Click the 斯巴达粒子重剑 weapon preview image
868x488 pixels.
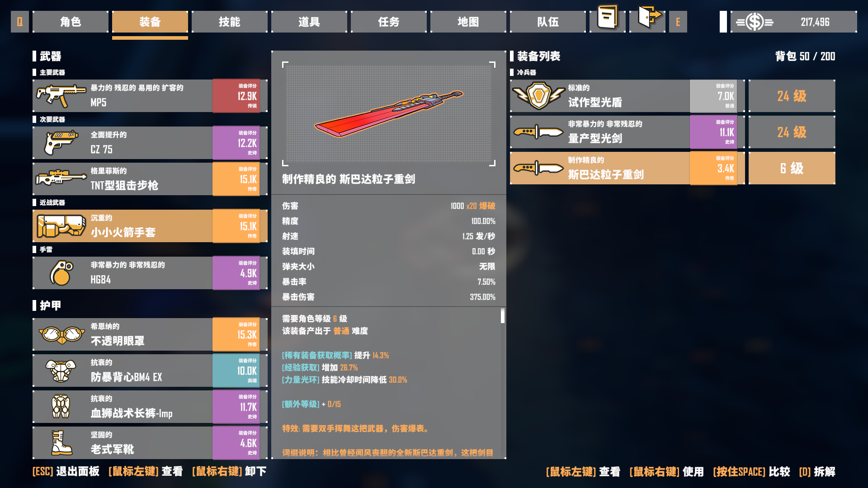coord(389,114)
